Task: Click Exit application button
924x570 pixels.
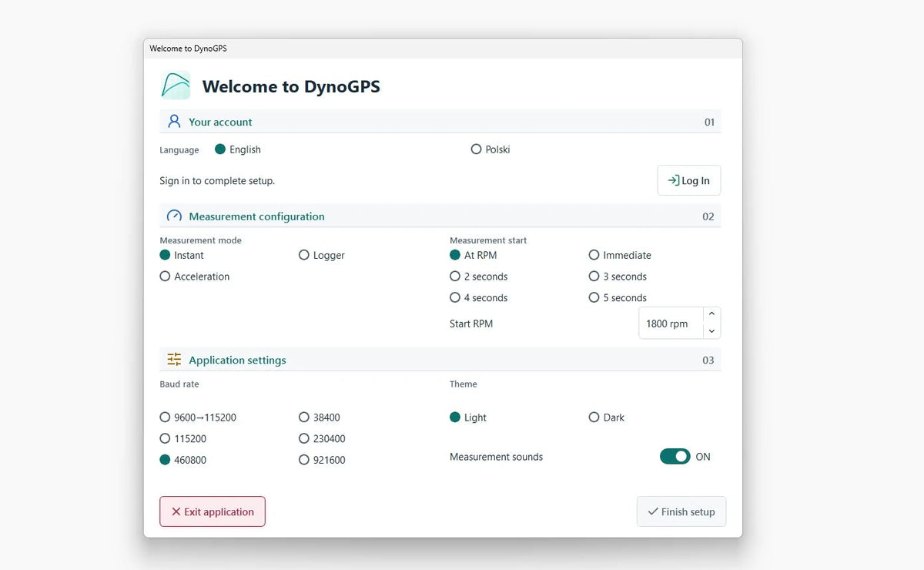Action: (x=213, y=511)
